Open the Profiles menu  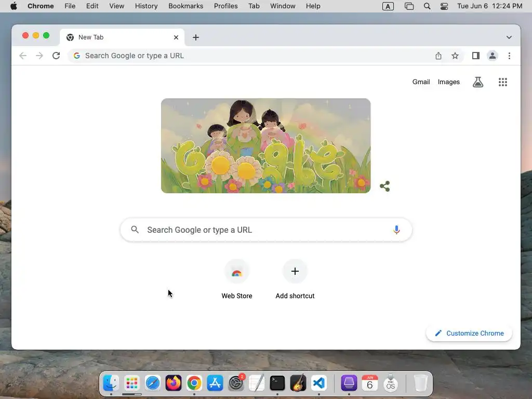coord(225,6)
